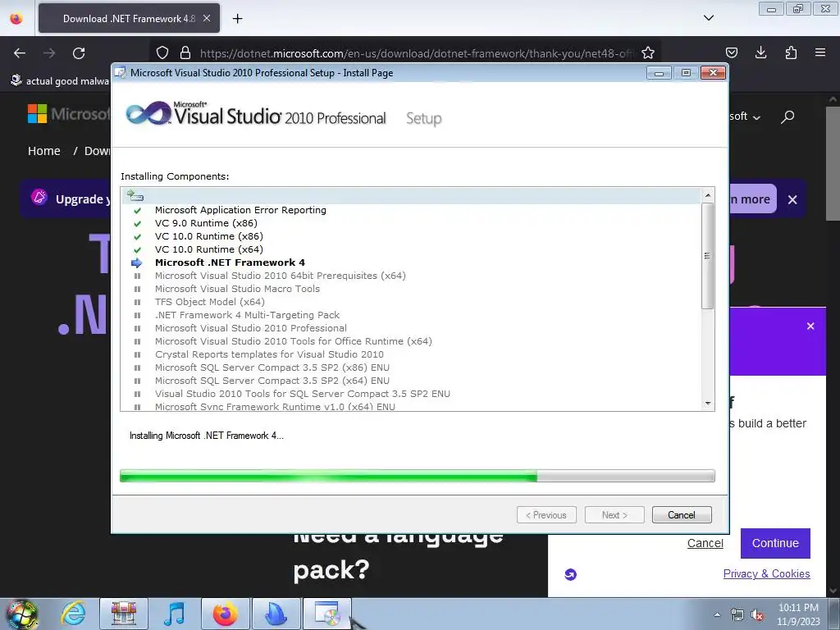Open the Pocket save icon
The image size is (840, 630).
(731, 52)
